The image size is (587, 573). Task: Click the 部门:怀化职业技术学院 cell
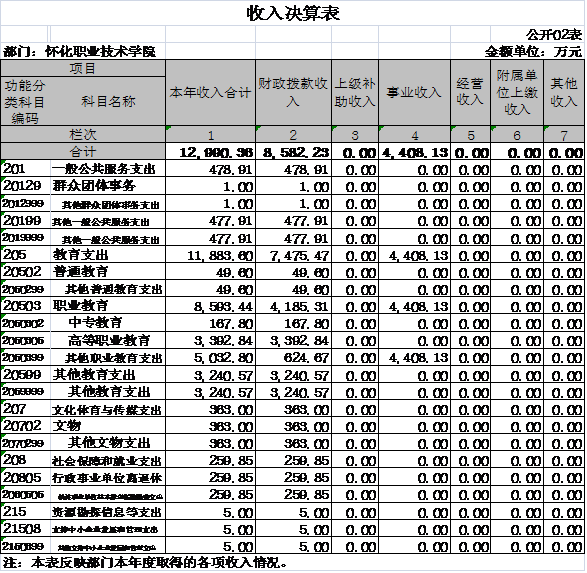(x=83, y=51)
